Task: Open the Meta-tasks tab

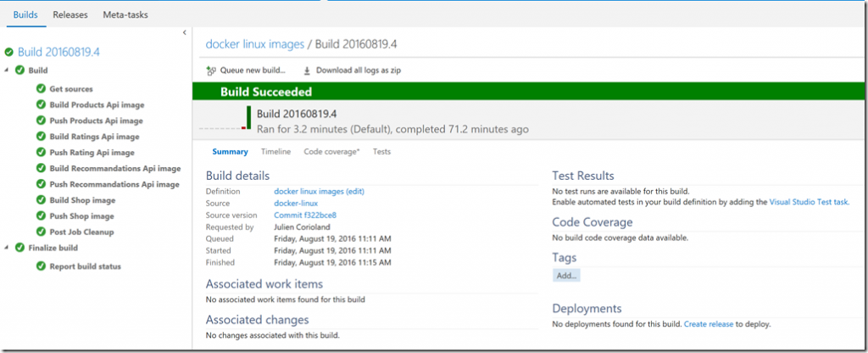Action: (125, 15)
